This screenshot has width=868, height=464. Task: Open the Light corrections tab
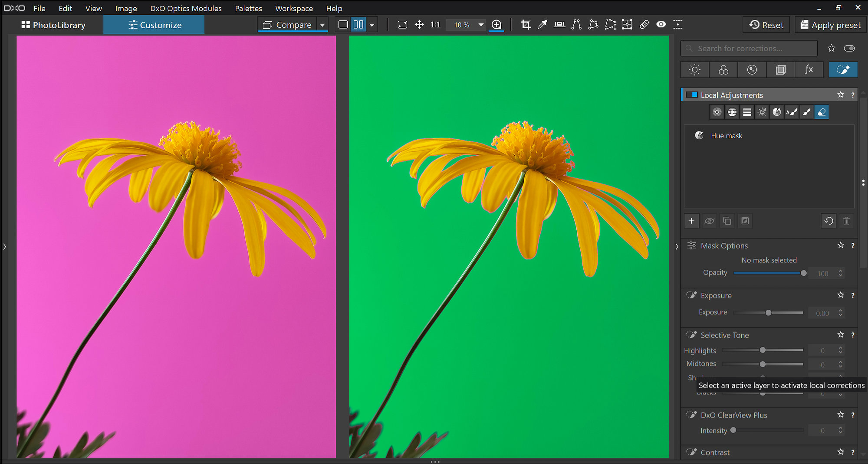(x=695, y=70)
